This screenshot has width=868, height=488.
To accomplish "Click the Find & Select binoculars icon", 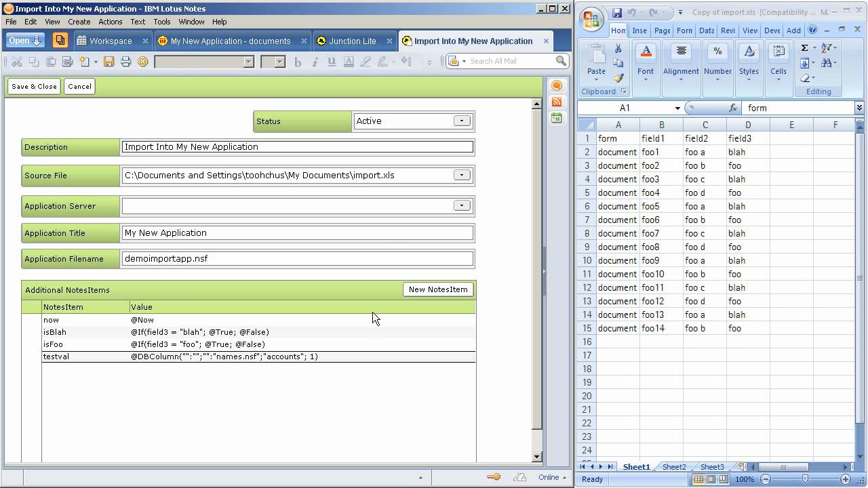I will click(827, 63).
